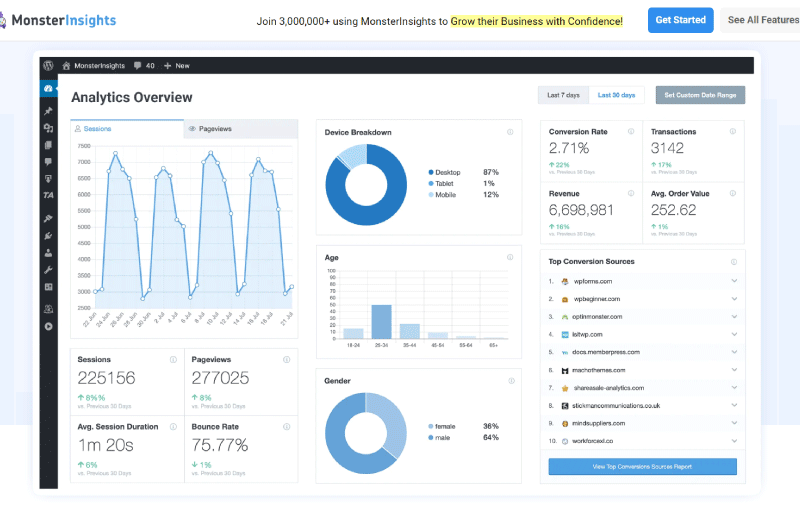This screenshot has height=530, width=800.
Task: Click info icon on Revenue card
Action: pos(631,193)
